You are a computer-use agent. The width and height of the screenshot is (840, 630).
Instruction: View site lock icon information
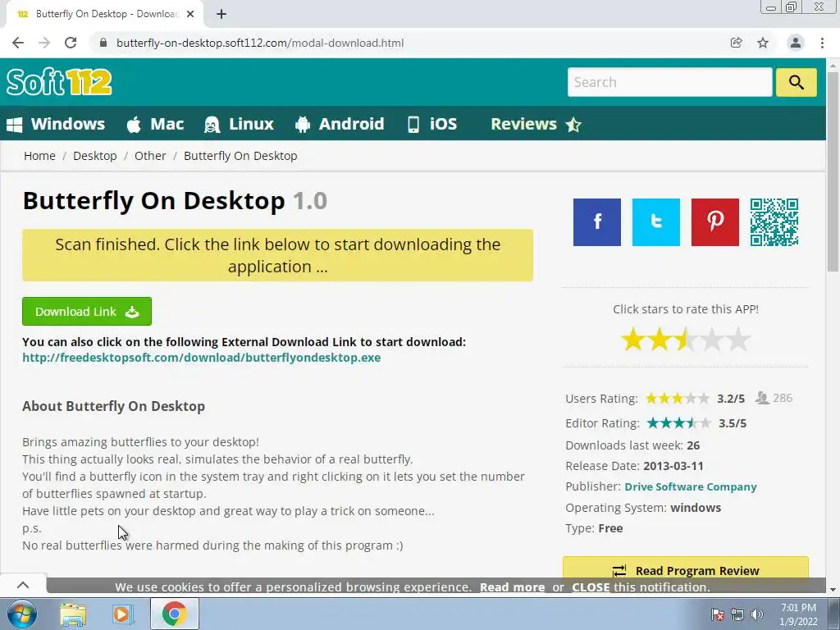[x=103, y=43]
